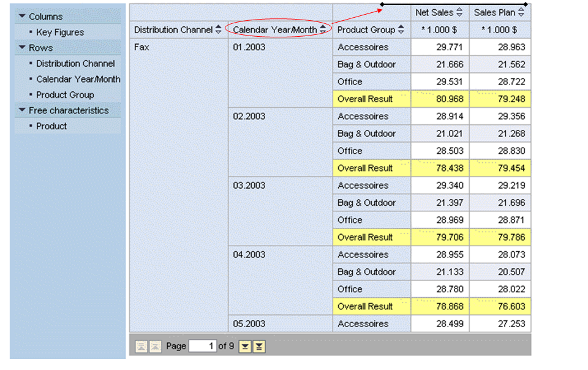
Task: Click the page number input field
Action: 203,346
